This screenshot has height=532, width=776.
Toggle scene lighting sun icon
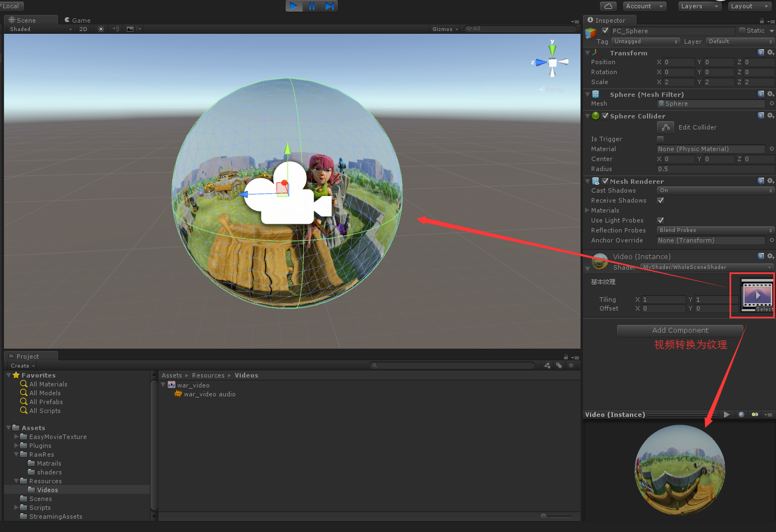(x=101, y=29)
